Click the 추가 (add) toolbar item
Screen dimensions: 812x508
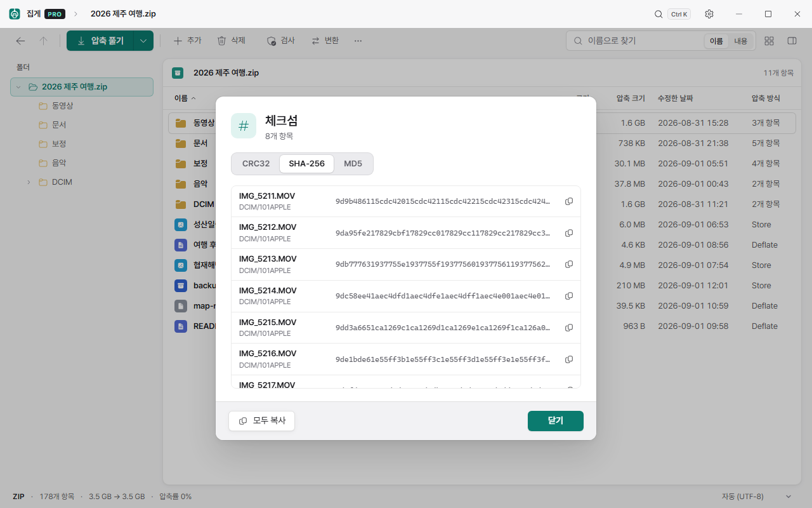pyautogui.click(x=187, y=41)
